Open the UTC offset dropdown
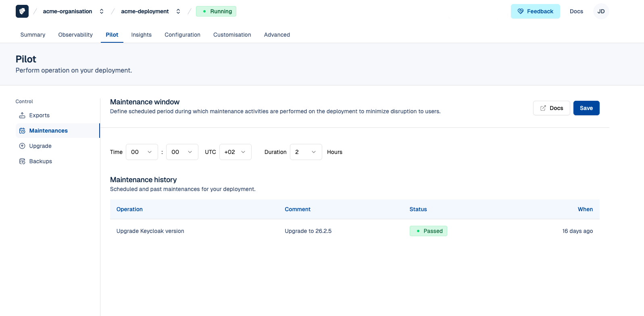 [x=236, y=152]
